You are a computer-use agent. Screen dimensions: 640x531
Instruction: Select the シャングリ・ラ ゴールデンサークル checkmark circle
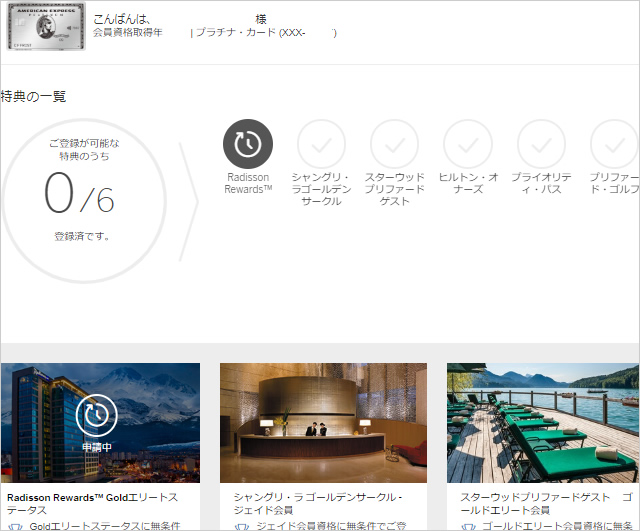point(321,144)
